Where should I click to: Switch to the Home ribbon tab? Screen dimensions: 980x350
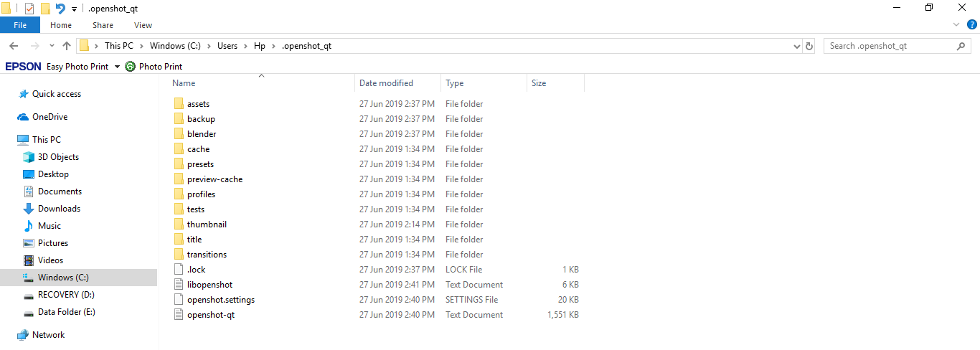pos(61,25)
